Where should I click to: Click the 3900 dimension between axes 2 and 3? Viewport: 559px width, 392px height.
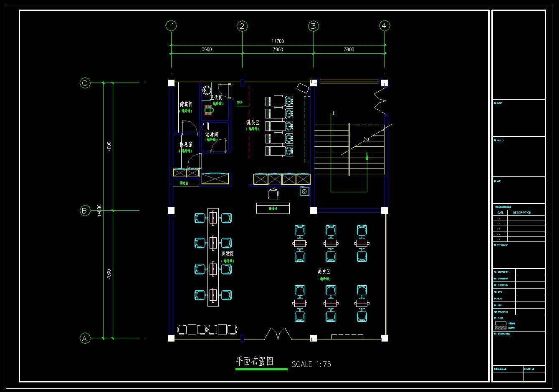pos(278,49)
